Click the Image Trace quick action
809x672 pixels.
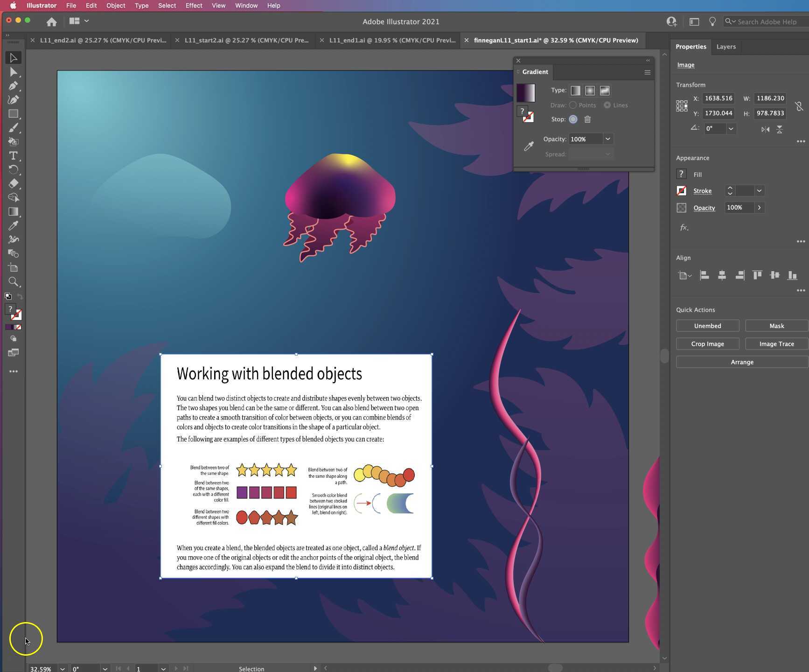[x=776, y=343]
